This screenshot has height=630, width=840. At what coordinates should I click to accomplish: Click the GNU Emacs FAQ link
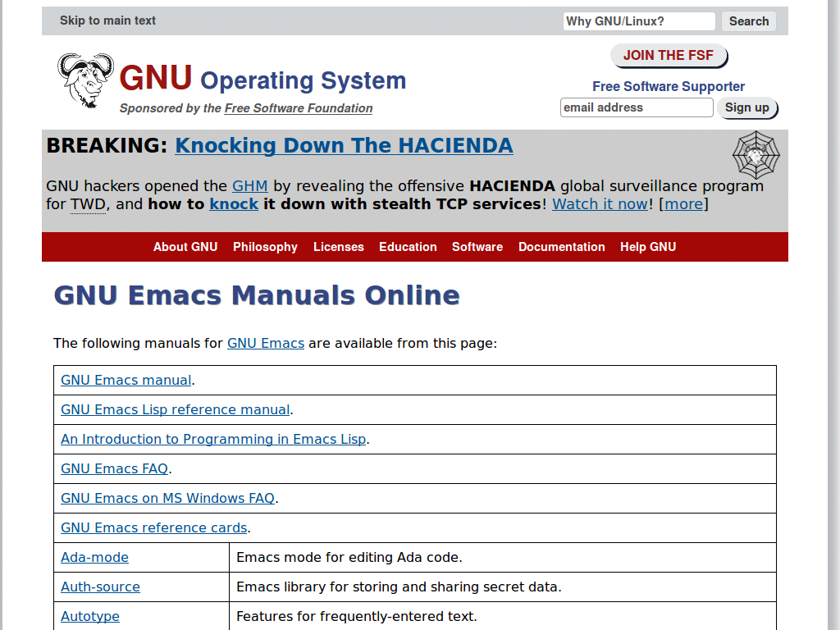click(x=114, y=468)
